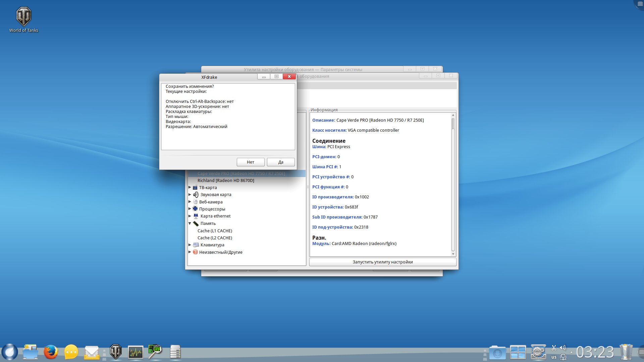644x362 pixels.
Task: Collapse the Память tree node
Action: tap(190, 223)
